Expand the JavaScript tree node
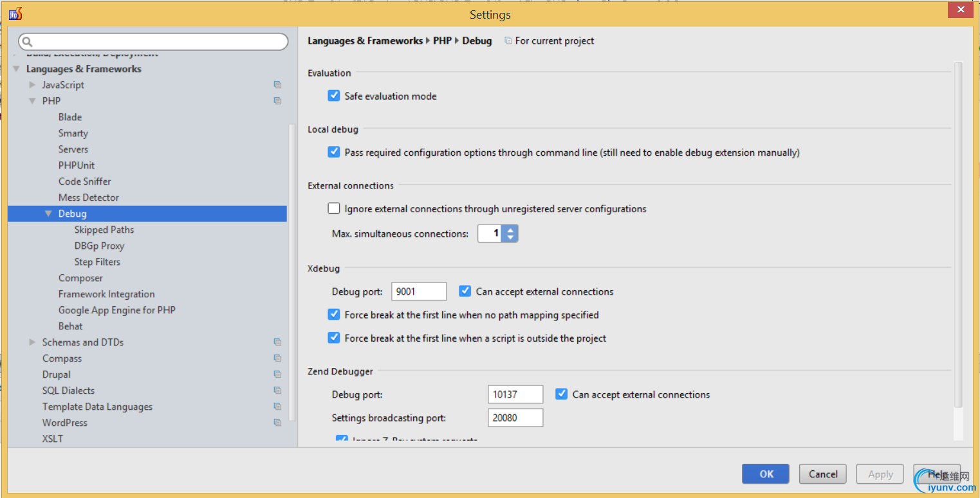The image size is (980, 498). click(x=32, y=85)
